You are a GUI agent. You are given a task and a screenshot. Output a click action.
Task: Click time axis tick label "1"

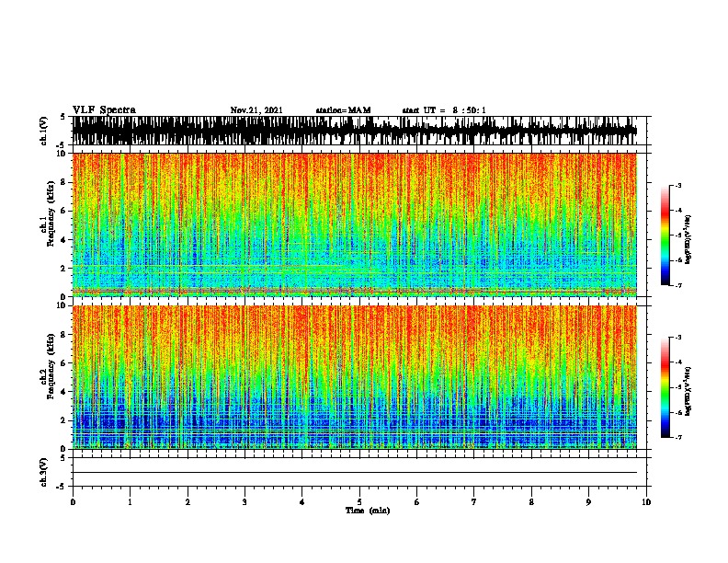point(130,502)
